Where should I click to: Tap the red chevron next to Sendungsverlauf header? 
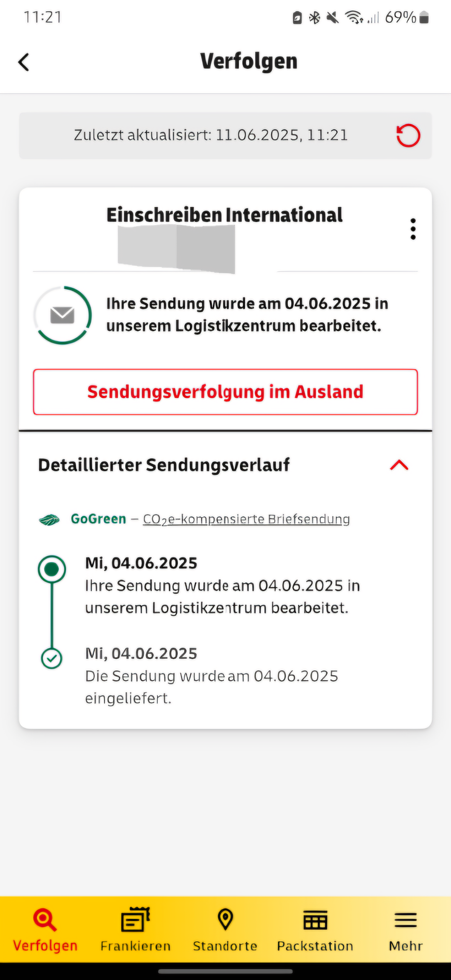(x=399, y=465)
